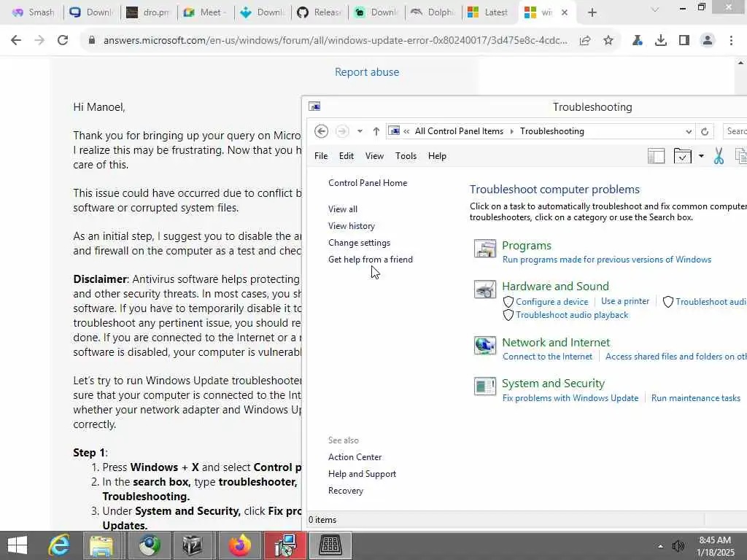Open File Explorer from taskbar

click(x=101, y=545)
